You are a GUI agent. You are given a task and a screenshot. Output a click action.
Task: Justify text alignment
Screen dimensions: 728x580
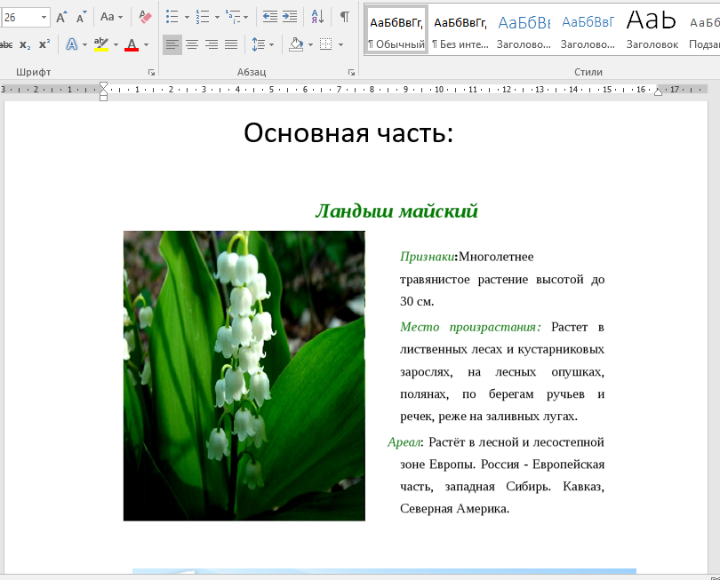pos(231,44)
